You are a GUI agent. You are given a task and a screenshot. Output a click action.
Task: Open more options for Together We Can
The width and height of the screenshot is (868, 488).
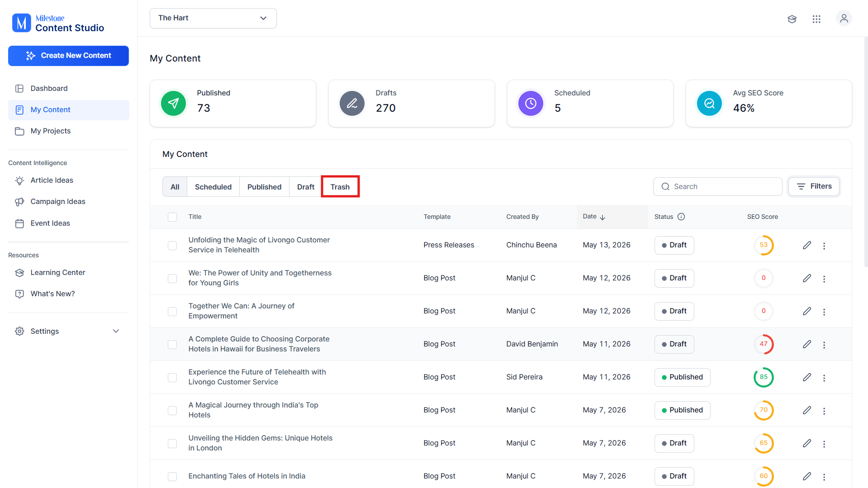(824, 312)
